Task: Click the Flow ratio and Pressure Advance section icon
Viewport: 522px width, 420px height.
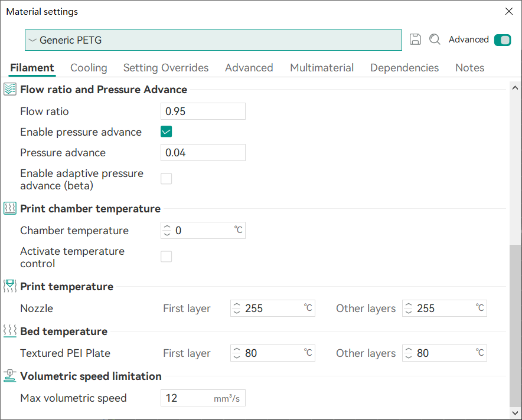Action: pos(10,90)
